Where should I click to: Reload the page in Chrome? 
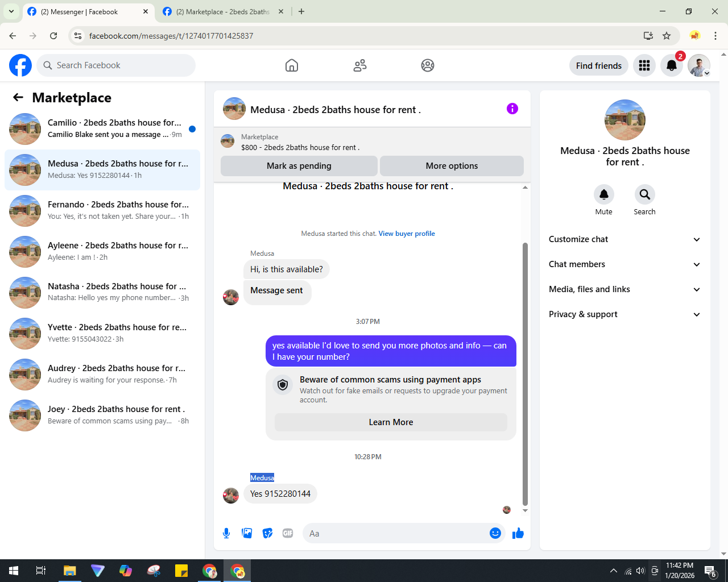pyautogui.click(x=53, y=36)
